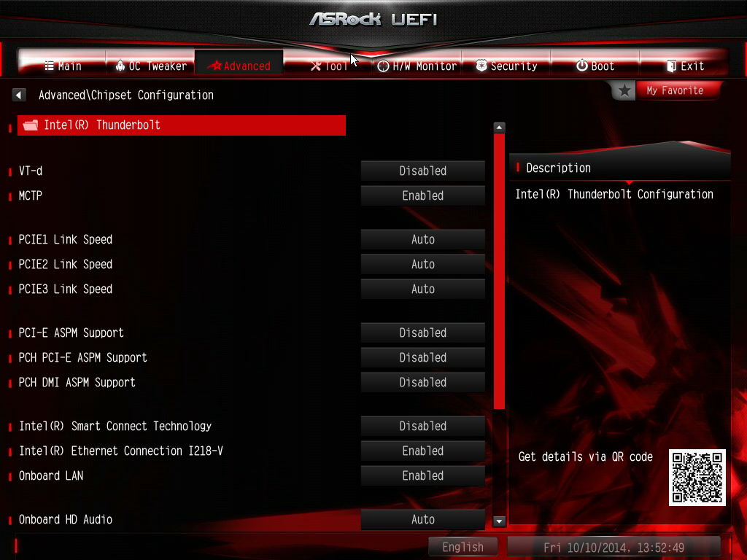747x560 pixels.
Task: Open My Favorite button
Action: 675,90
